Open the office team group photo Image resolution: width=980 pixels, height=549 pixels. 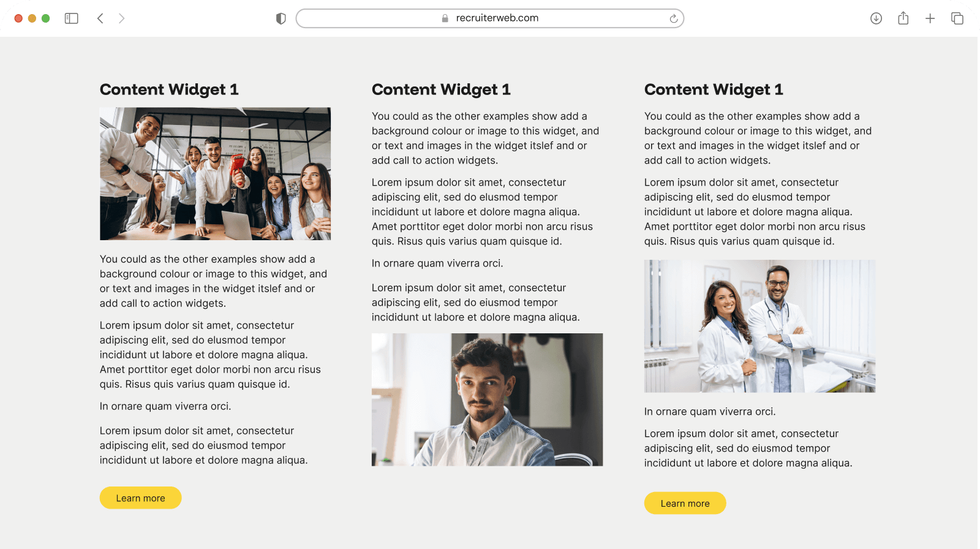pos(216,174)
